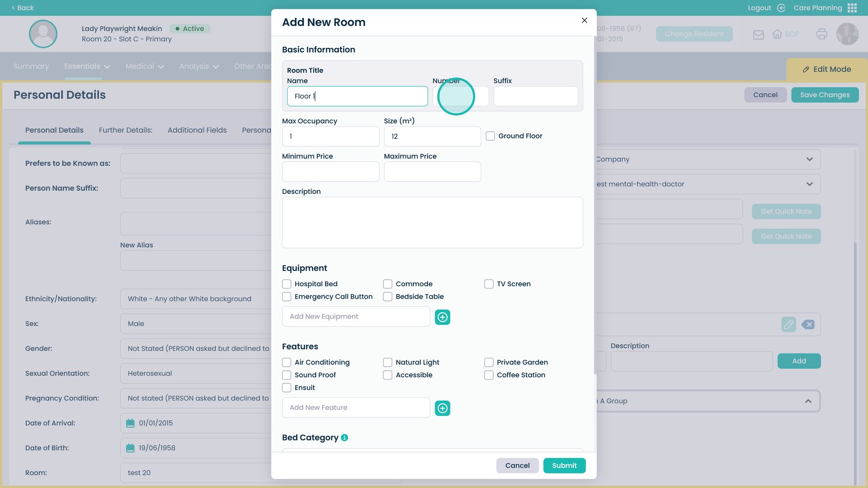Open the Additional Fields tab

pyautogui.click(x=197, y=130)
